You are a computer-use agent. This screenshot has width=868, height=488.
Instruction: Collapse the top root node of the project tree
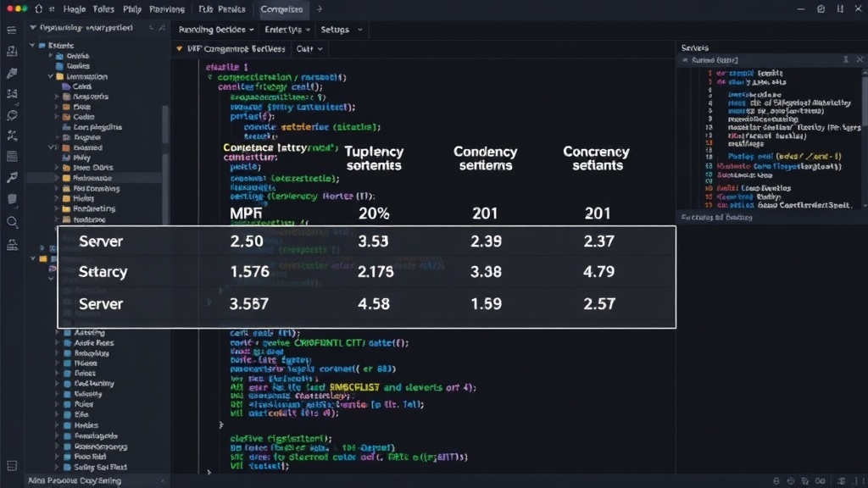32,46
